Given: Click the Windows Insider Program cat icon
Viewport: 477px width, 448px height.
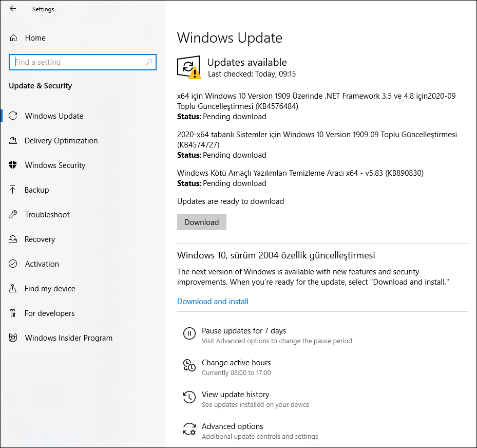Looking at the screenshot, I should [13, 338].
